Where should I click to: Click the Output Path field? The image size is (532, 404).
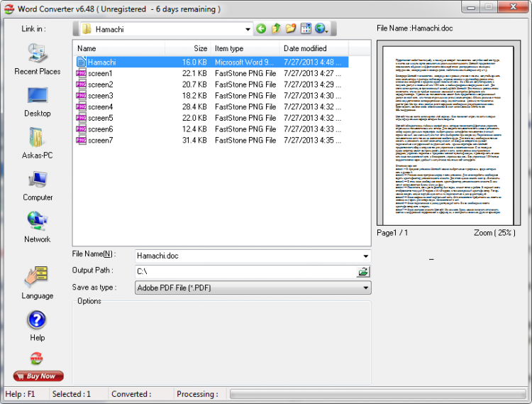(246, 272)
